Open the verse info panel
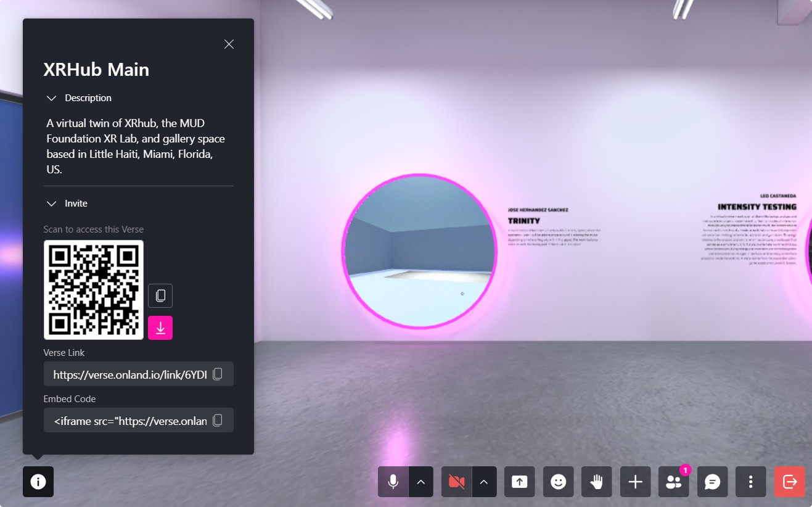 [x=38, y=482]
